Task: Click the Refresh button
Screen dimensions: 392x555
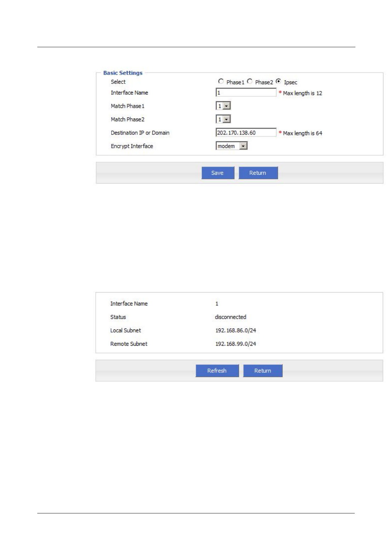Action: click(x=217, y=370)
